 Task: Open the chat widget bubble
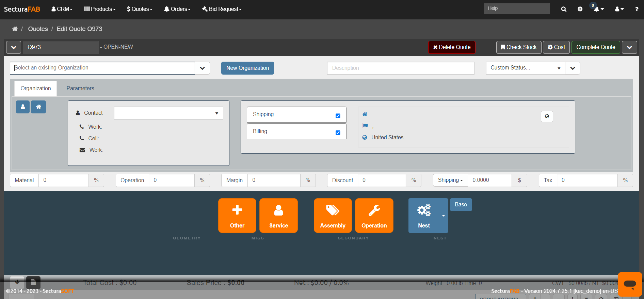630,284
